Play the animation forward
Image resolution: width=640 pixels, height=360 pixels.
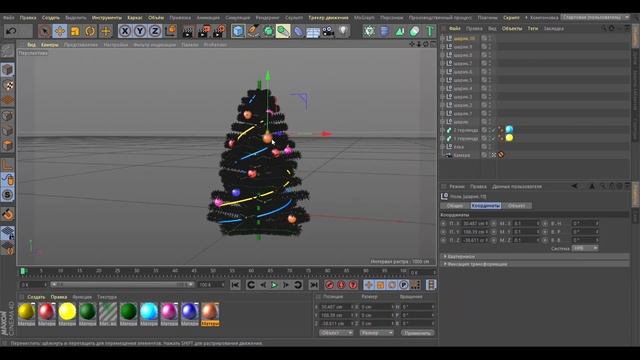(x=274, y=285)
